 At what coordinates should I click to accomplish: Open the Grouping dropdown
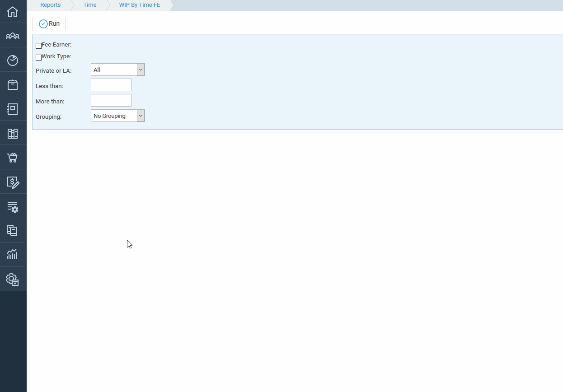click(x=117, y=116)
